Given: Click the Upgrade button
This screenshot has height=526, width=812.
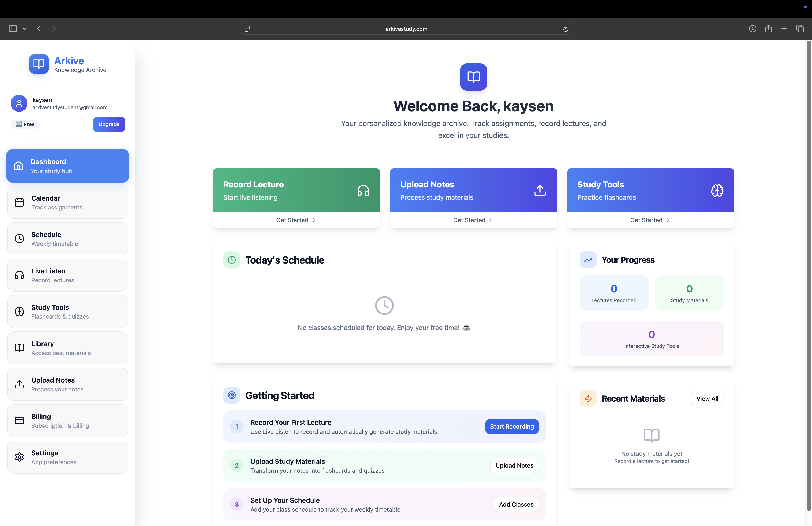Looking at the screenshot, I should pos(109,124).
